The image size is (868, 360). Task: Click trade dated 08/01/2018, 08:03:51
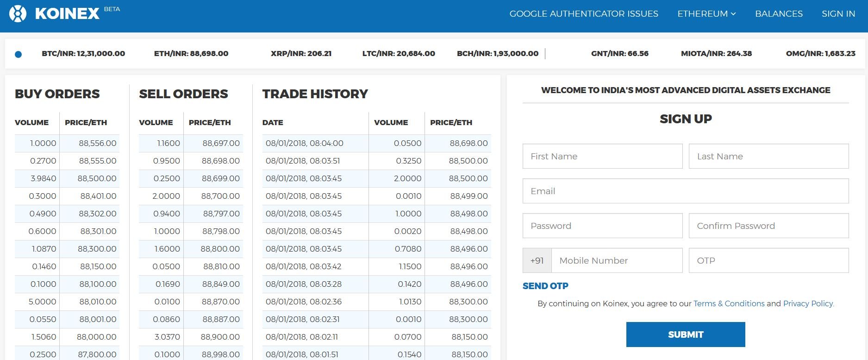tap(303, 161)
